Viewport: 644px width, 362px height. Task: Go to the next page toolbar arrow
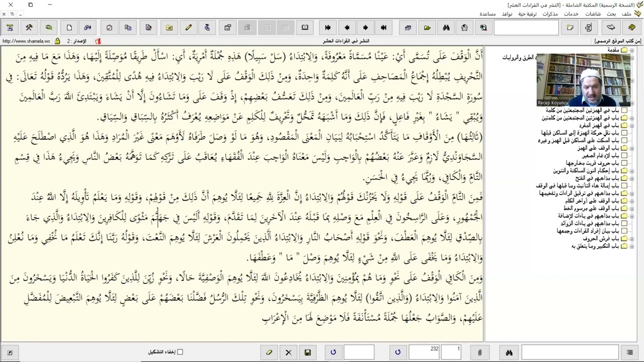coord(365,28)
